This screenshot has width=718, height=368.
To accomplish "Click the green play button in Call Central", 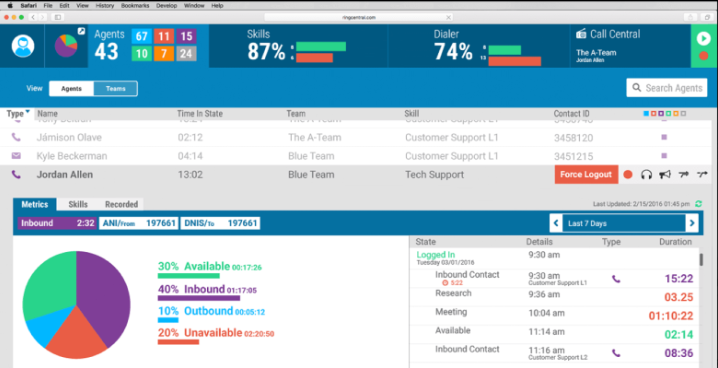I will (x=703, y=38).
